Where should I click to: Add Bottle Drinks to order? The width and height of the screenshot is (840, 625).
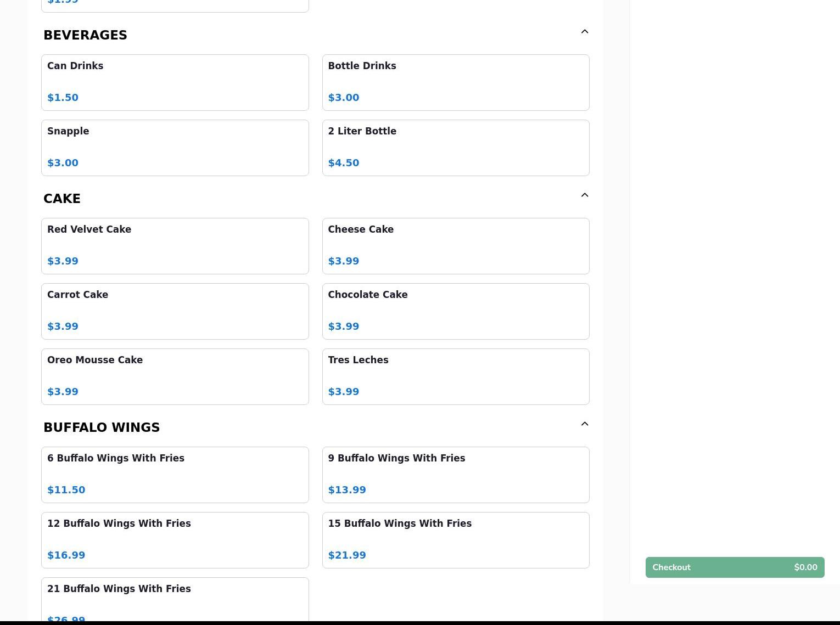(455, 82)
